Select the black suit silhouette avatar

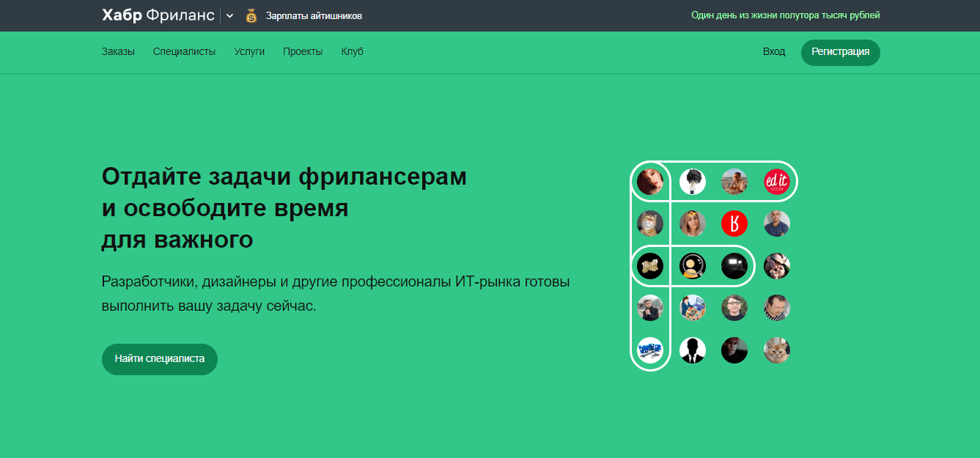[693, 350]
